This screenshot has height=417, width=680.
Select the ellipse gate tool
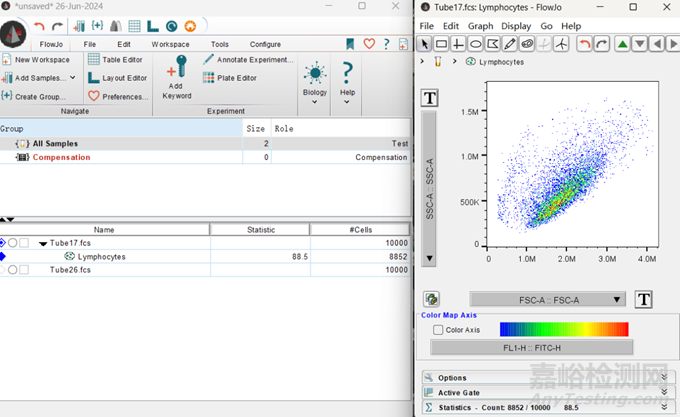(x=476, y=44)
